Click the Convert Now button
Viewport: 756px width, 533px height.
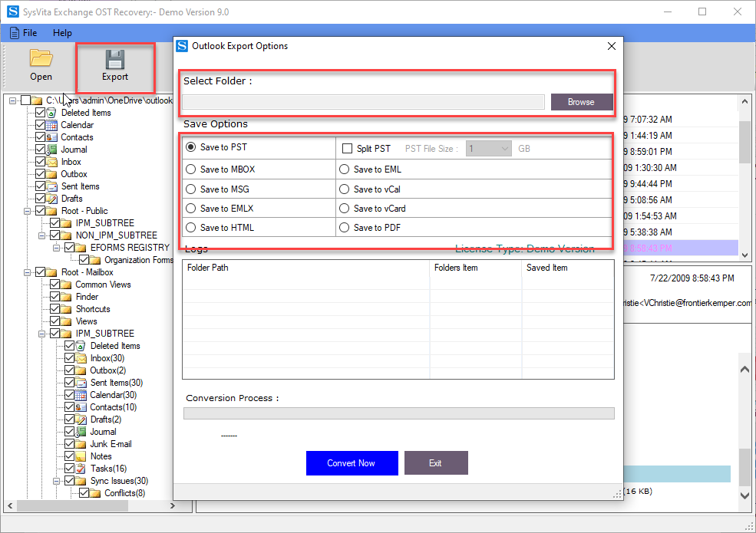pos(352,463)
